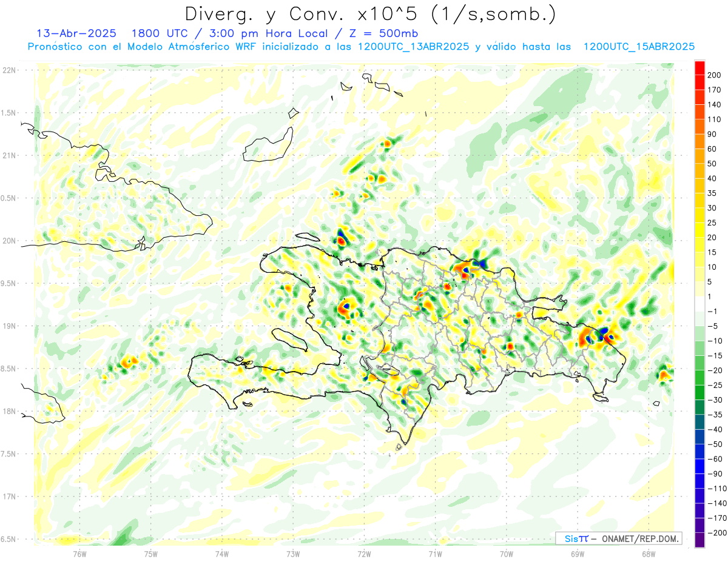
Task: Click the 19N latitude label
Action: (x=8, y=326)
